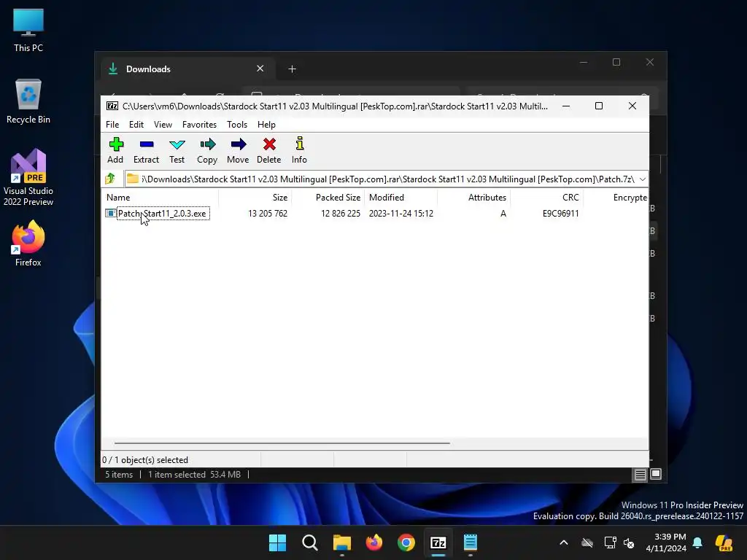Click the Add button in 7-Zip toolbar
747x560 pixels.
(x=115, y=150)
